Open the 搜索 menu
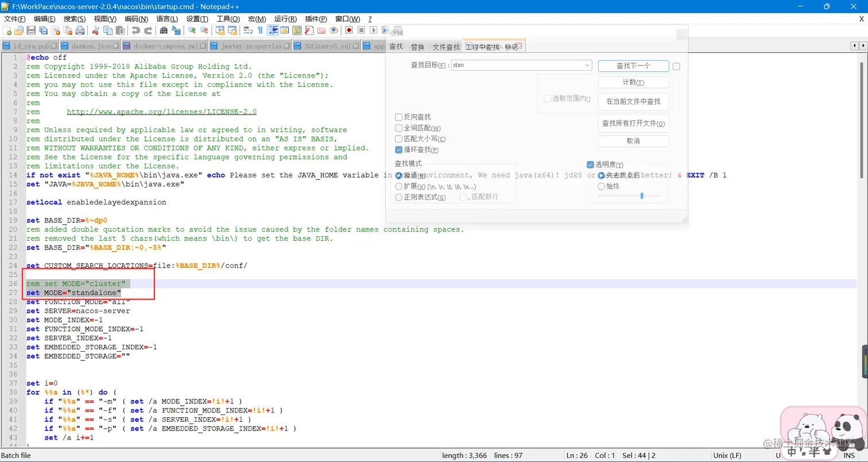 click(75, 19)
